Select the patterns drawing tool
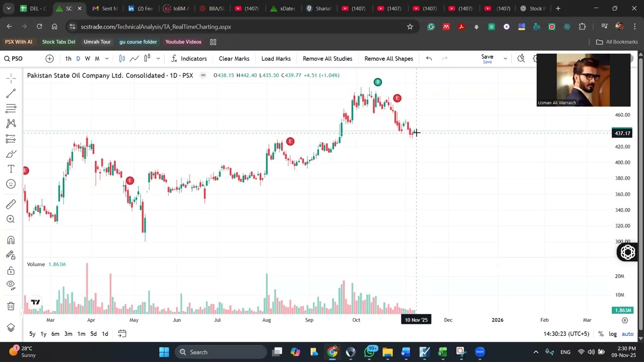 click(x=11, y=123)
